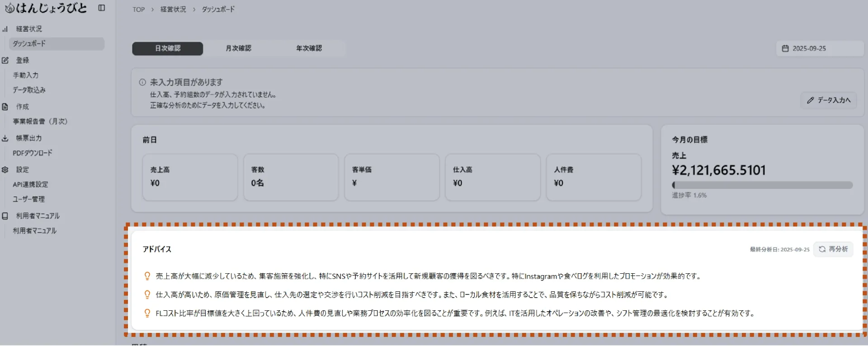The image size is (868, 346).
Task: Open API連携設定 in the sidebar
Action: (x=30, y=184)
